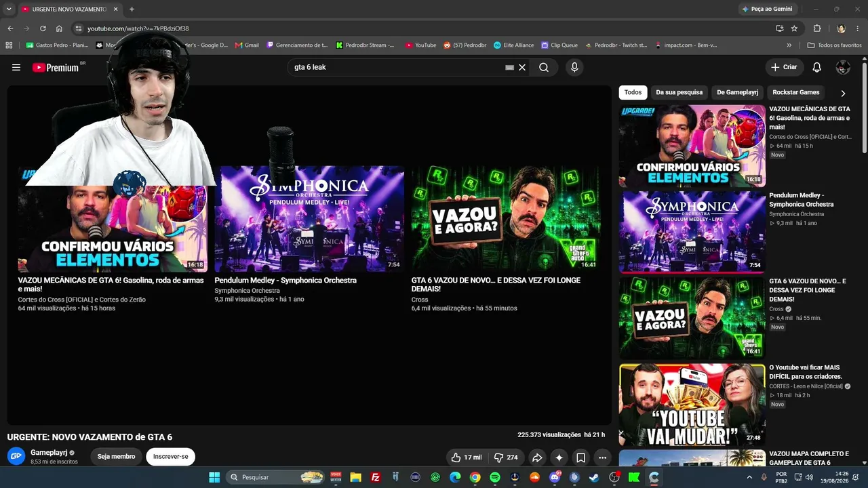Screen dimensions: 868x488
Task: Open Steam from the taskbar
Action: (594, 477)
